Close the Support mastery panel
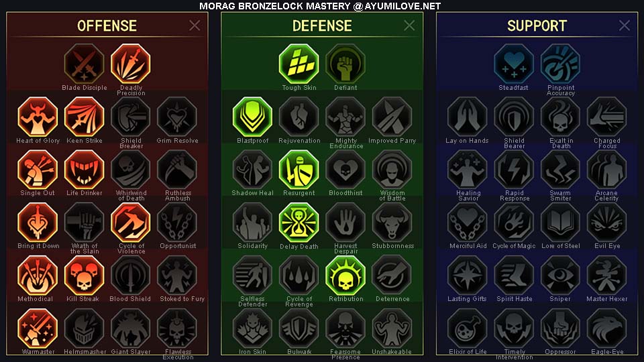 tap(625, 25)
